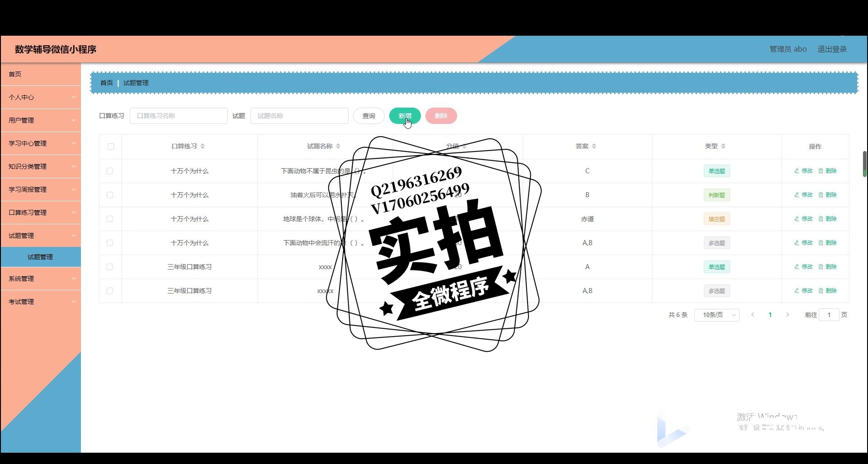
Task: Check the 三年级口算练习 xxxx row checkbox
Action: 110,267
